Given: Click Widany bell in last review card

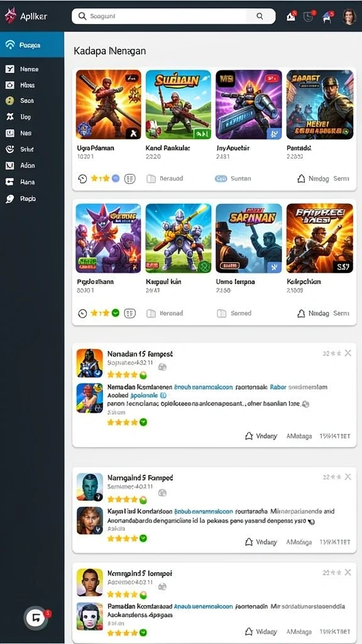Looking at the screenshot, I should pyautogui.click(x=261, y=631).
